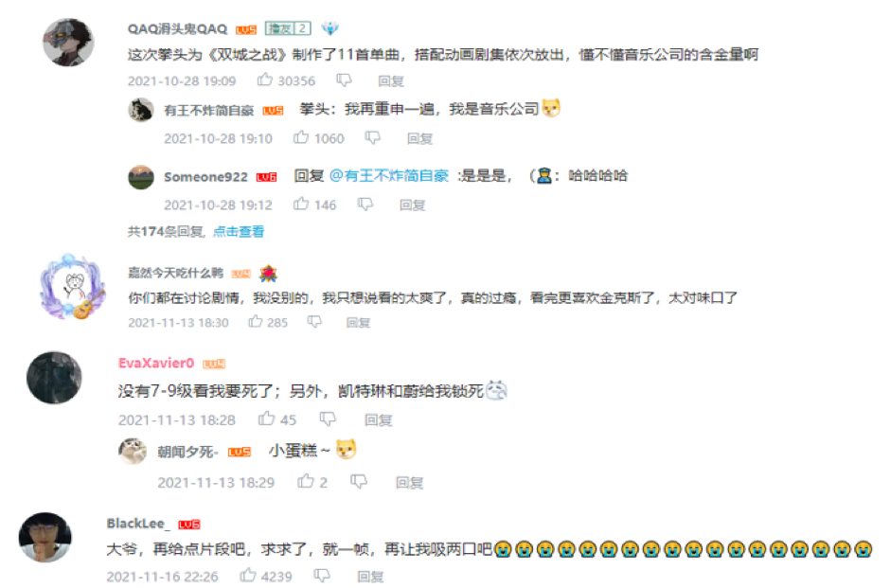
Task: Open BlackLee_'s avatar picture
Action: (x=45, y=538)
